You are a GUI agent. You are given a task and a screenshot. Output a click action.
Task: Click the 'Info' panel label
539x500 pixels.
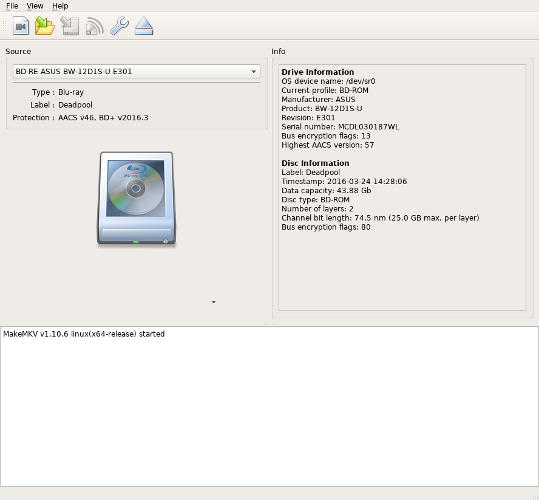278,52
